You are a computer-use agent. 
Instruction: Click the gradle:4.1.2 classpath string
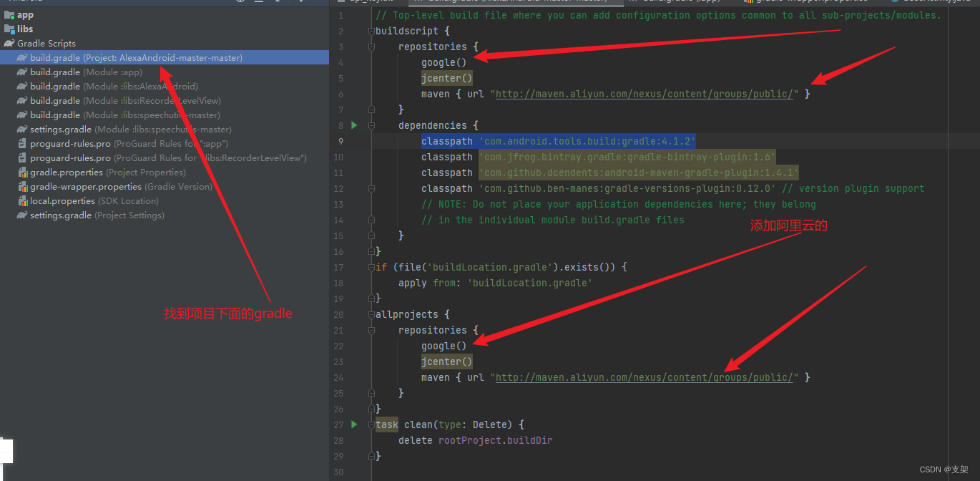pyautogui.click(x=587, y=141)
